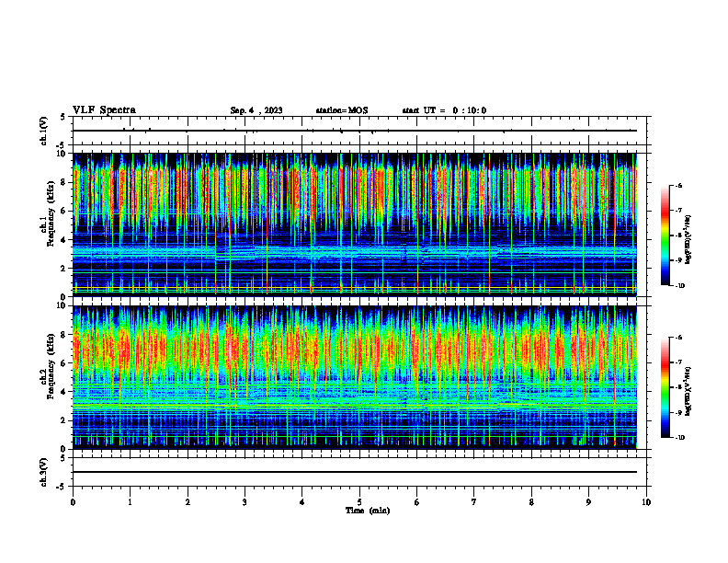Viewport: 728px width, 563px height.
Task: Click time axis tick label "10"
Action: tap(646, 502)
